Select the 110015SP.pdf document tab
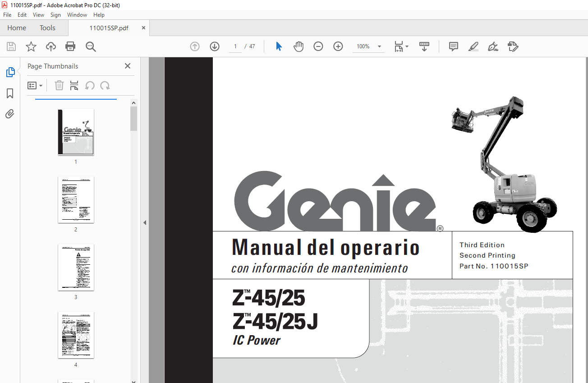The image size is (588, 383). (x=109, y=28)
